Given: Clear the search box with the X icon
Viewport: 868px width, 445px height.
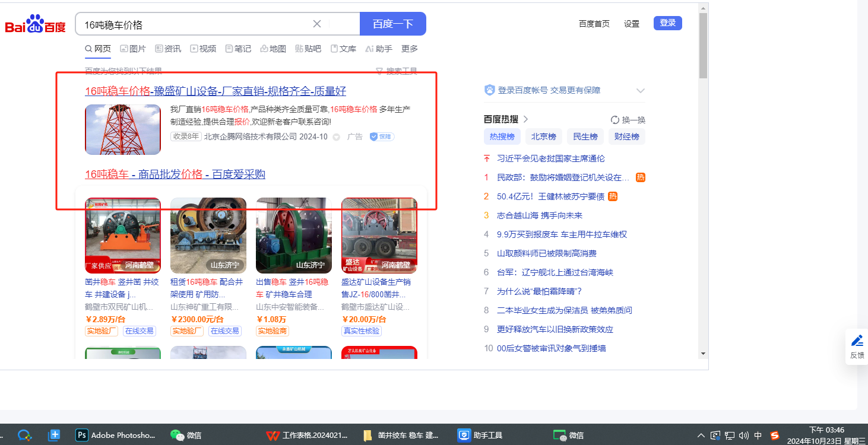Looking at the screenshot, I should click(x=317, y=24).
